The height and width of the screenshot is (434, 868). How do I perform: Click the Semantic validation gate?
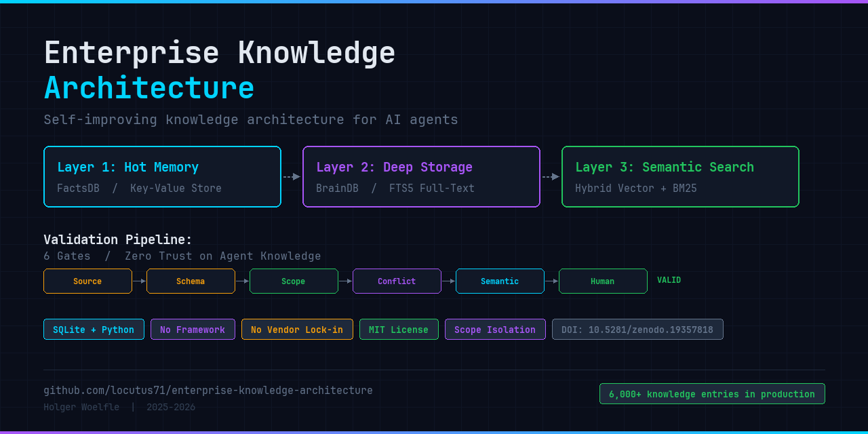(500, 281)
